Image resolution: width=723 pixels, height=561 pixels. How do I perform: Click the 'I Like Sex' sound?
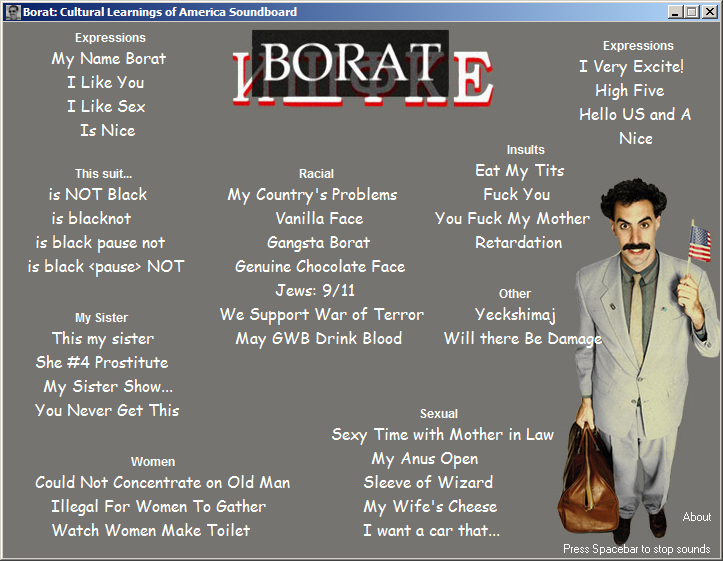pyautogui.click(x=107, y=106)
